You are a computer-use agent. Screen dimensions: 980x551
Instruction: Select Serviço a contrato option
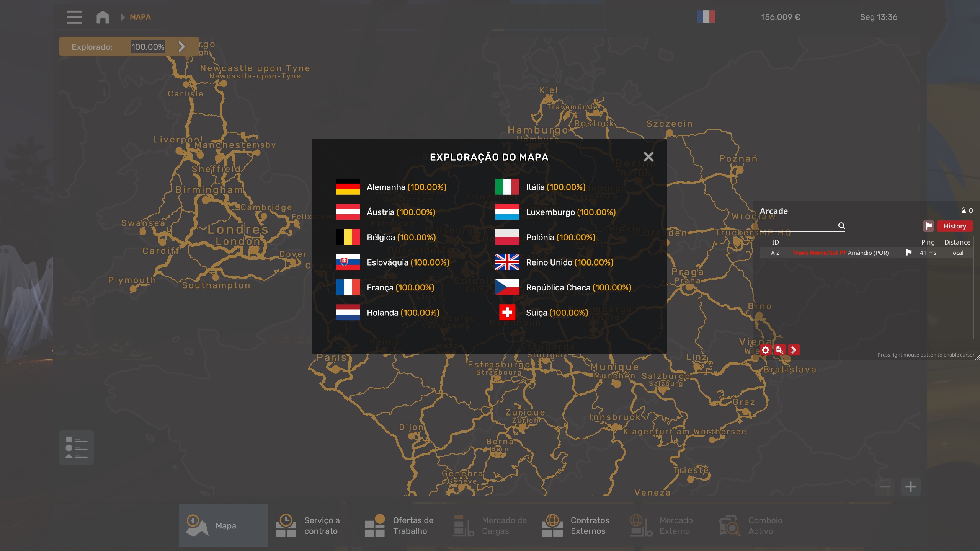[x=308, y=525]
